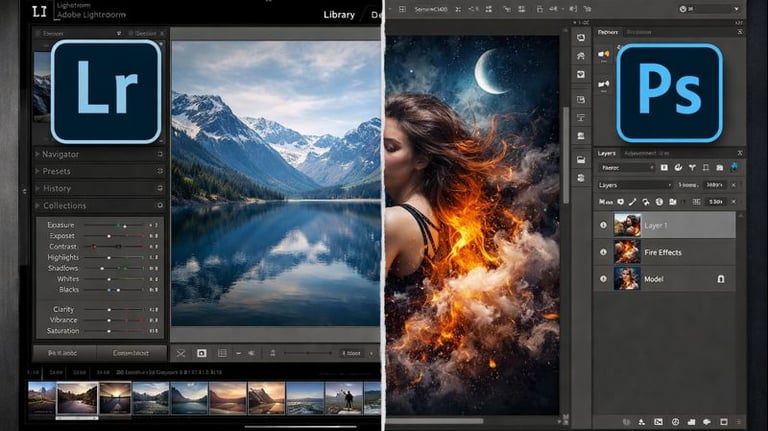Image resolution: width=768 pixels, height=431 pixels.
Task: Click the Fire Effects layer thumbnail
Action: 627,252
